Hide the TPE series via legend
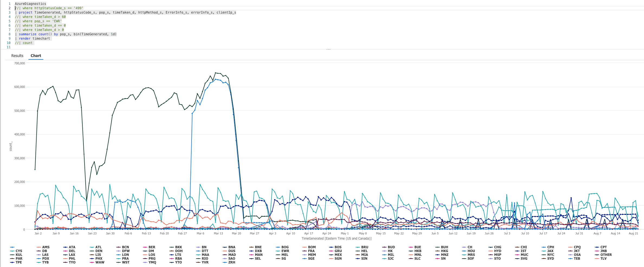The width and height of the screenshot is (644, 267). (x=16, y=262)
